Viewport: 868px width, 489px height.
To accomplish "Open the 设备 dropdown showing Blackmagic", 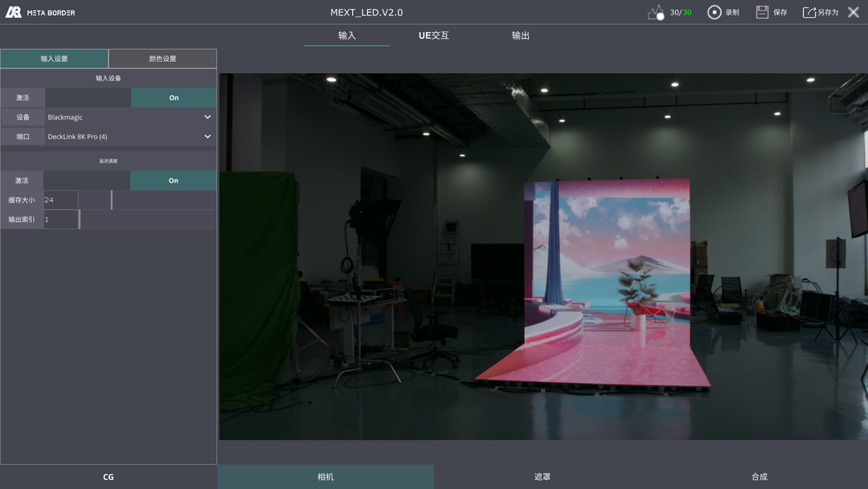I will pyautogui.click(x=131, y=117).
